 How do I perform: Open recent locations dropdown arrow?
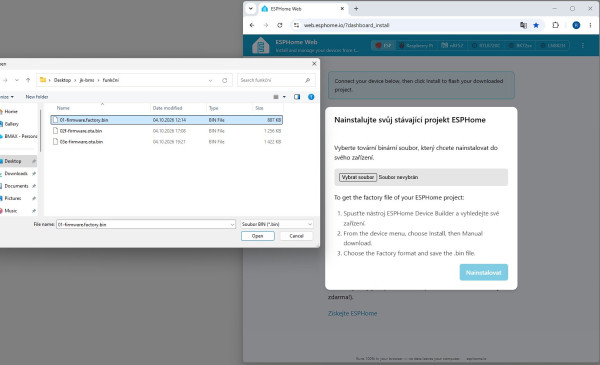coord(16,80)
